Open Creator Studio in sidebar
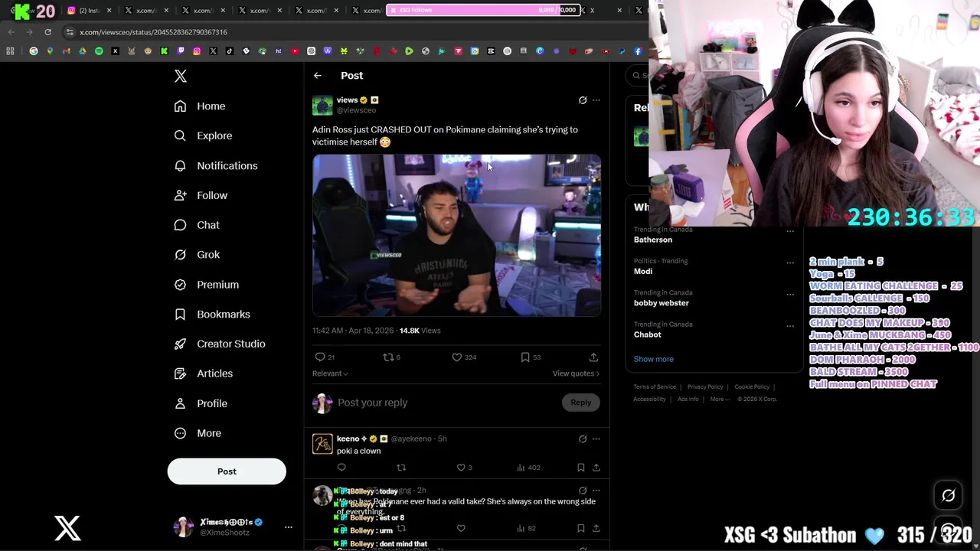The width and height of the screenshot is (980, 551). 220,344
